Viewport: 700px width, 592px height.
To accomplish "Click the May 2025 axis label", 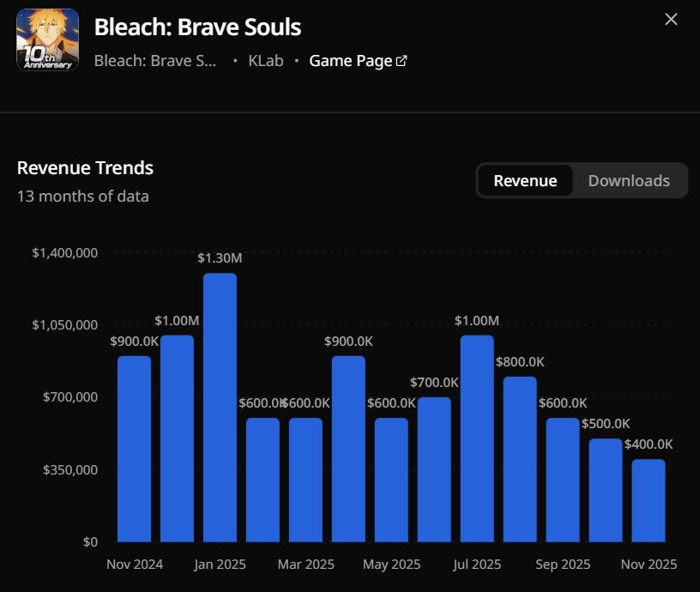I will pyautogui.click(x=391, y=565).
